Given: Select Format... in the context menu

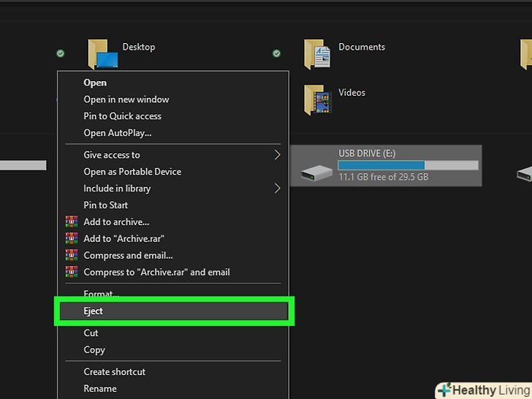Looking at the screenshot, I should click(x=173, y=293).
